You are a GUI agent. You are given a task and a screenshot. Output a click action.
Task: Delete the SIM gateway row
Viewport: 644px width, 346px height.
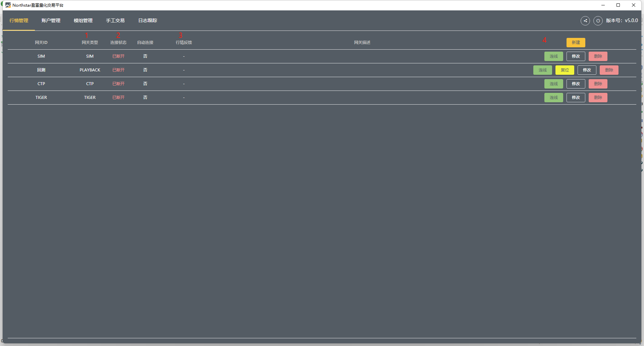click(x=598, y=56)
